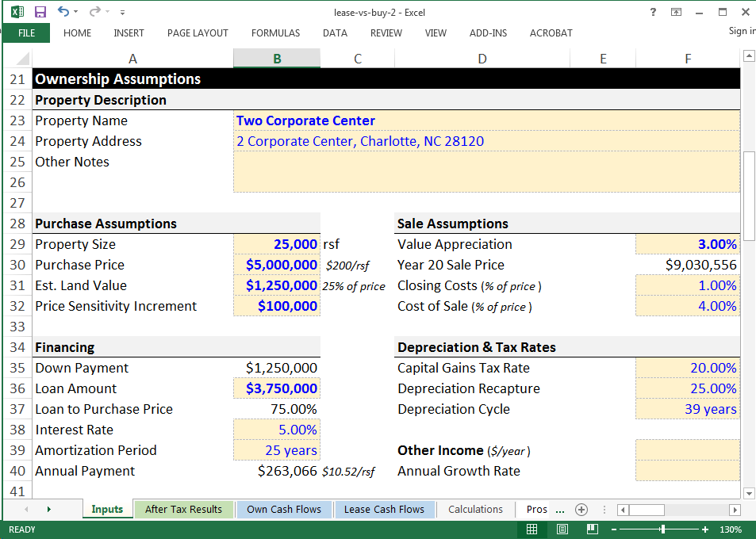
Task: Open the PAGE LAYOUT ribbon tab
Action: 198,33
